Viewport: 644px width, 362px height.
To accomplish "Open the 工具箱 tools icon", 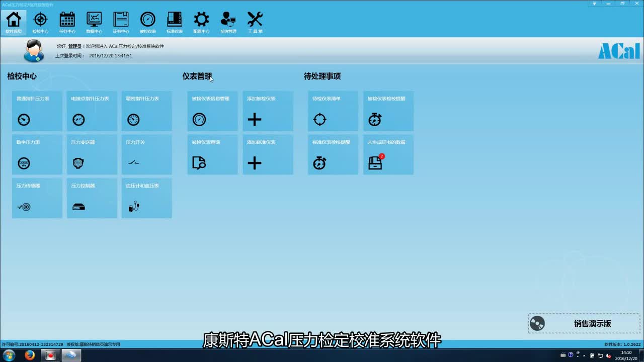I will [x=255, y=21].
